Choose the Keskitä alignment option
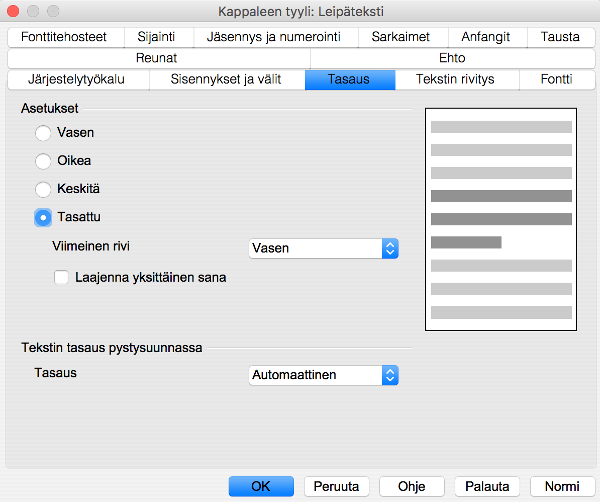The width and height of the screenshot is (600, 502). pos(43,189)
